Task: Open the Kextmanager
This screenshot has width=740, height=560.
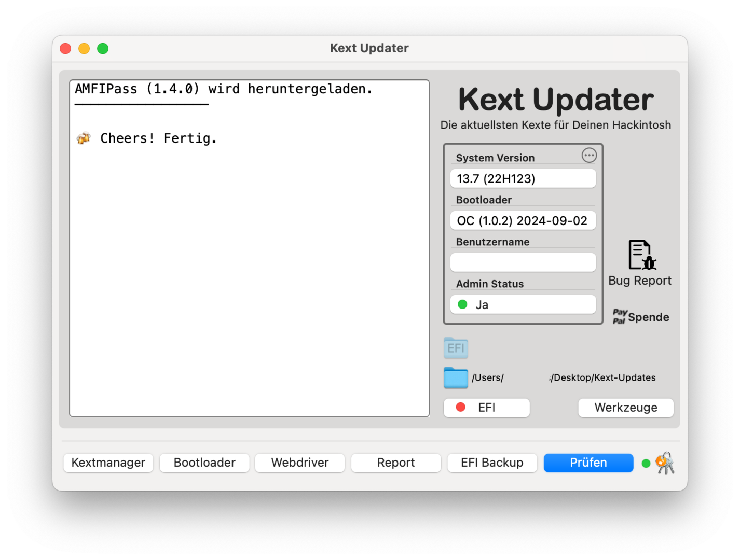Action: tap(108, 463)
